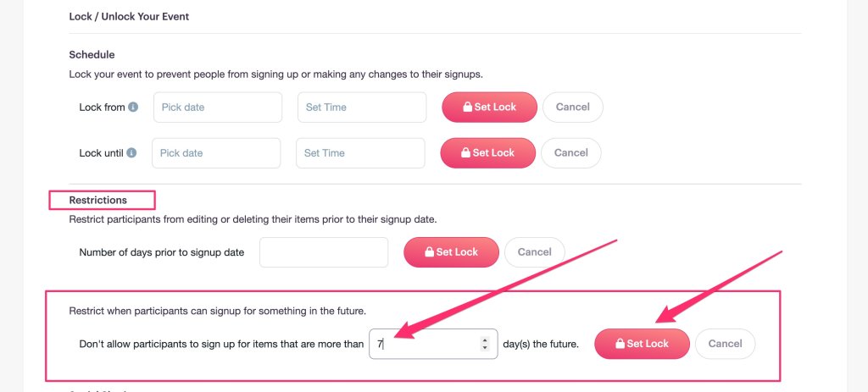
Task: Click the Restrictions section heading
Action: (x=98, y=201)
